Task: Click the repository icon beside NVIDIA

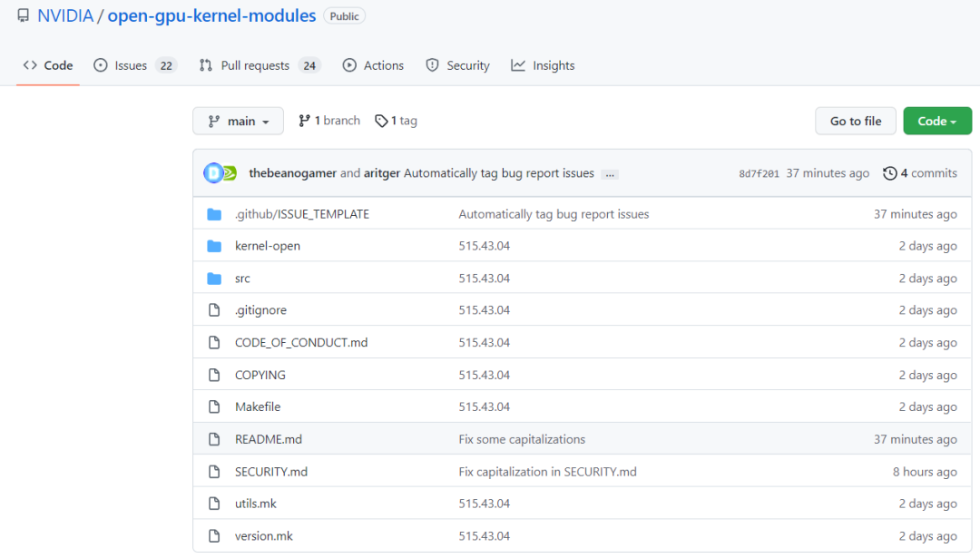Action: 23,16
